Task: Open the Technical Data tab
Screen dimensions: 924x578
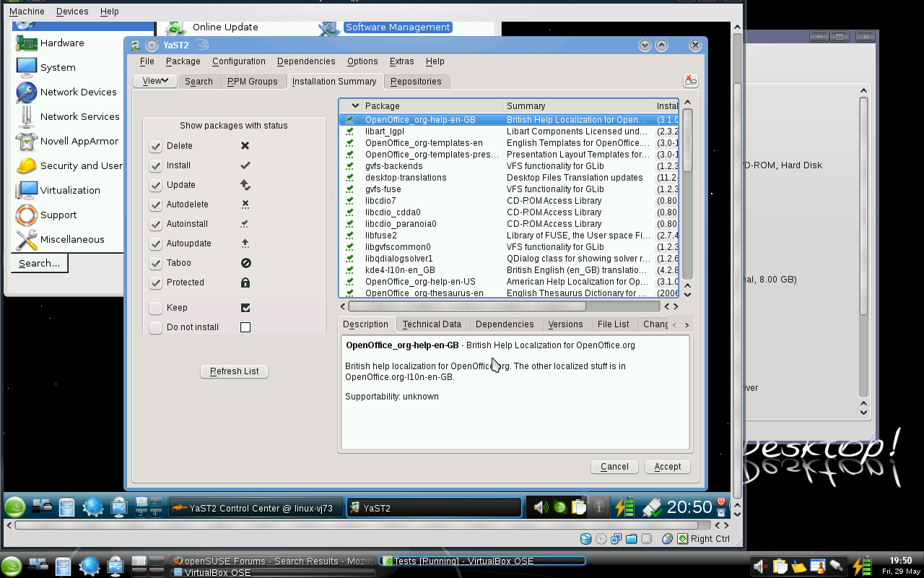Action: click(432, 324)
